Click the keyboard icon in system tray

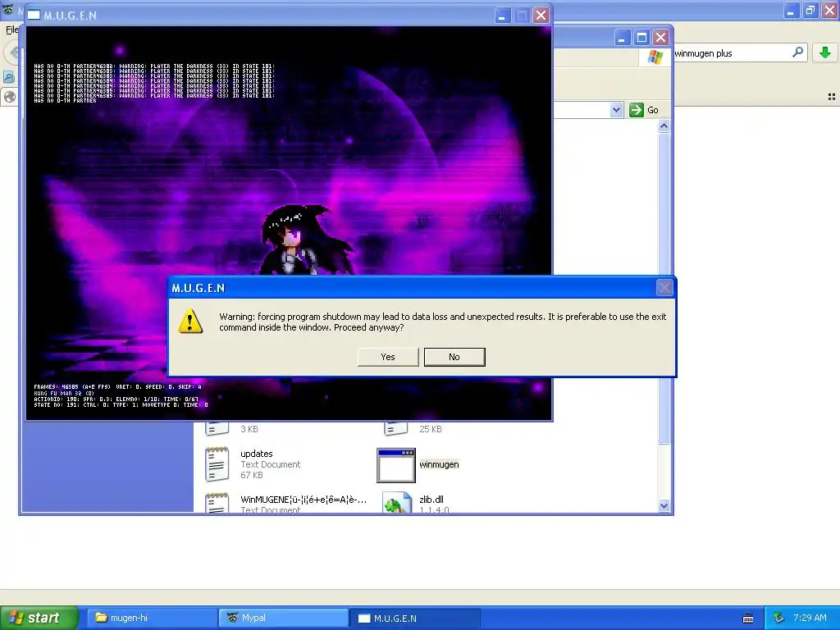pyautogui.click(x=748, y=619)
